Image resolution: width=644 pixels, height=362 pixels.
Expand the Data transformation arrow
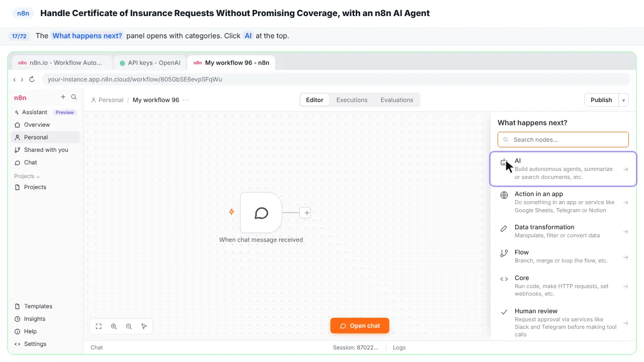(625, 232)
